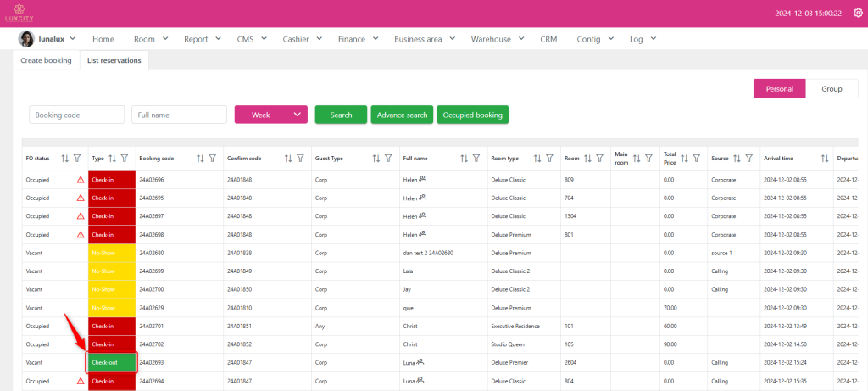Sort by Booking code column arrows
Screen dimensions: 868x391
[200, 158]
